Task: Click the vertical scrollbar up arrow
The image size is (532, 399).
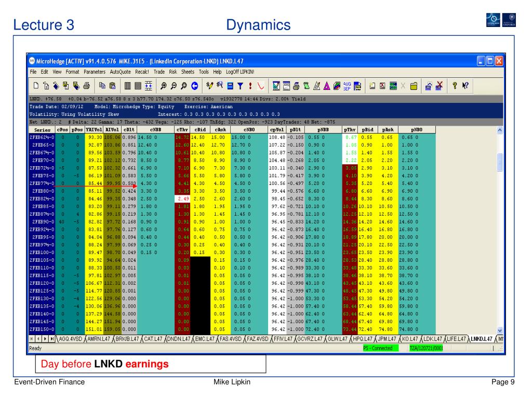Action: 499,130
